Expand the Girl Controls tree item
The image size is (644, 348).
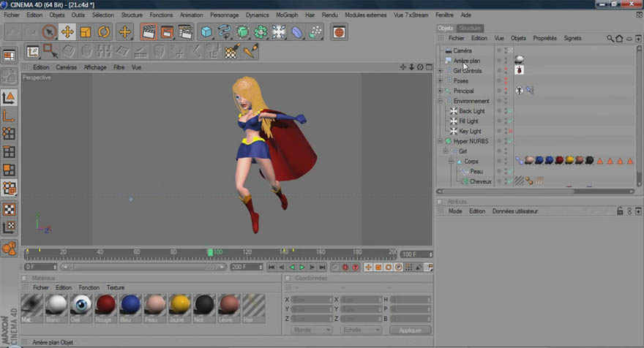coord(441,71)
